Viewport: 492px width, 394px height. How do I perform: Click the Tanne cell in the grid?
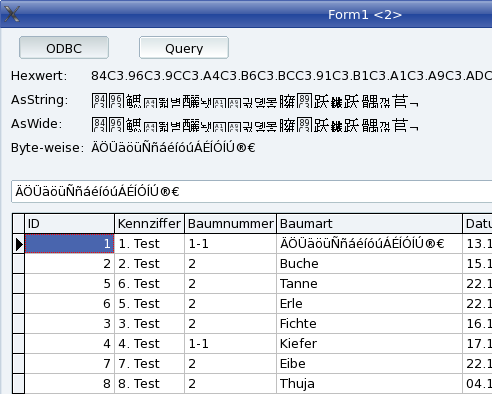coord(369,284)
